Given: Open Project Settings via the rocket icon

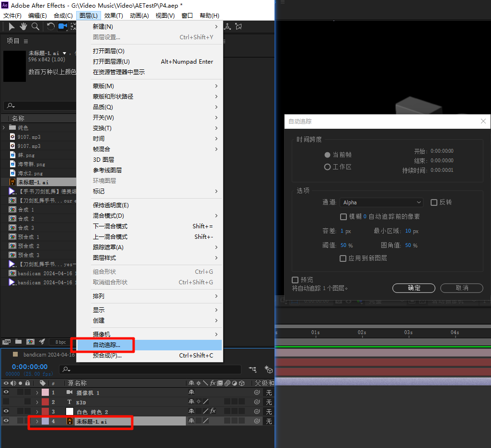Looking at the screenshot, I should coord(42,342).
